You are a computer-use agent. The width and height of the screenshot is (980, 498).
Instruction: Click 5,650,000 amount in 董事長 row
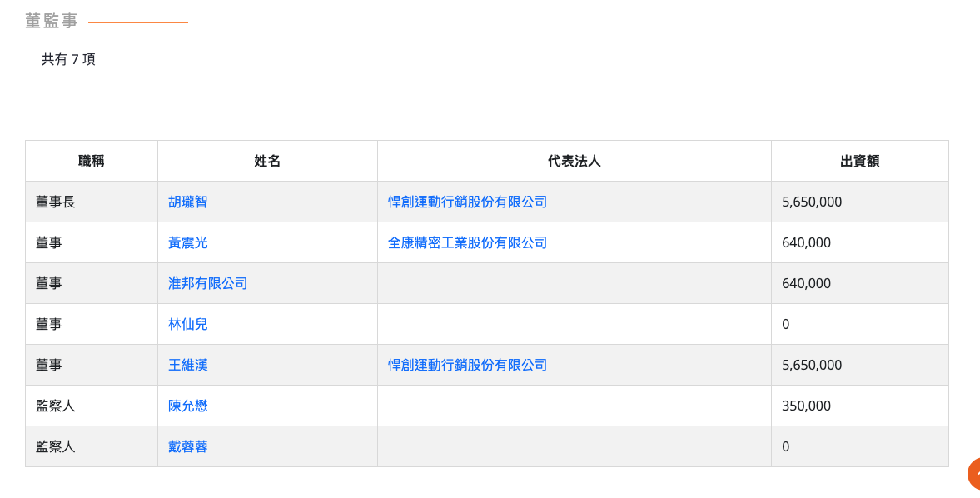tap(811, 202)
